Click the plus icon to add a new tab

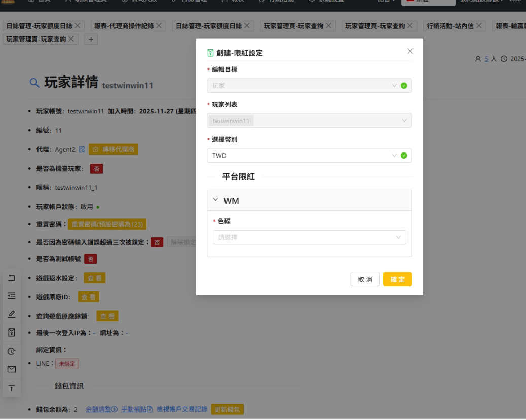click(x=91, y=39)
